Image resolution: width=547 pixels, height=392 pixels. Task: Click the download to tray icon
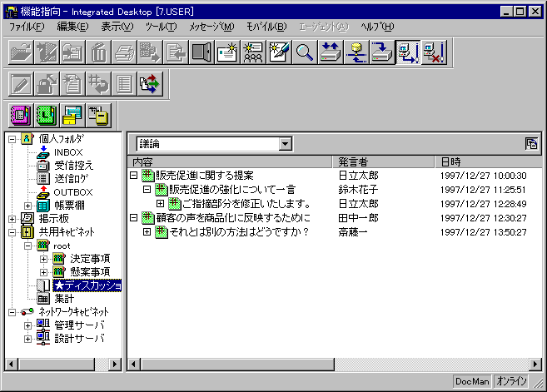point(382,52)
